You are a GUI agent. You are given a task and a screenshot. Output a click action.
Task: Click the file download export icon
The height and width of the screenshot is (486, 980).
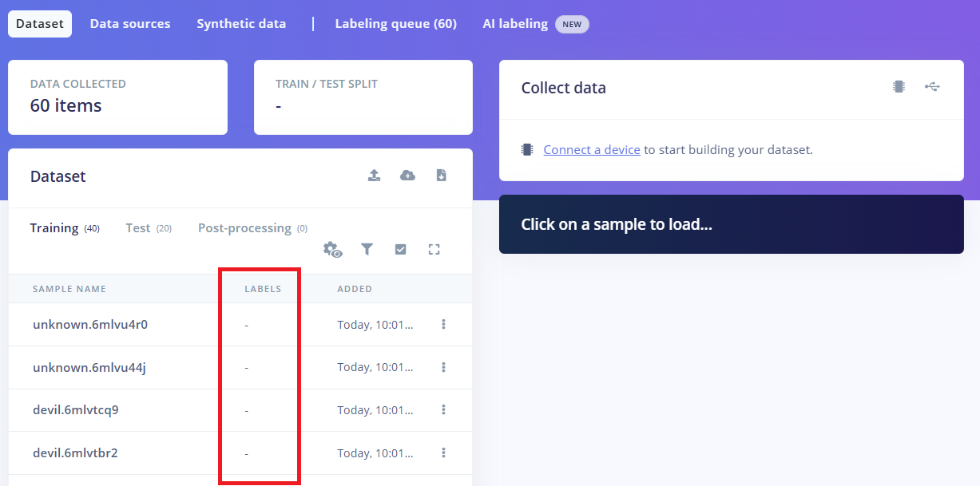click(441, 176)
